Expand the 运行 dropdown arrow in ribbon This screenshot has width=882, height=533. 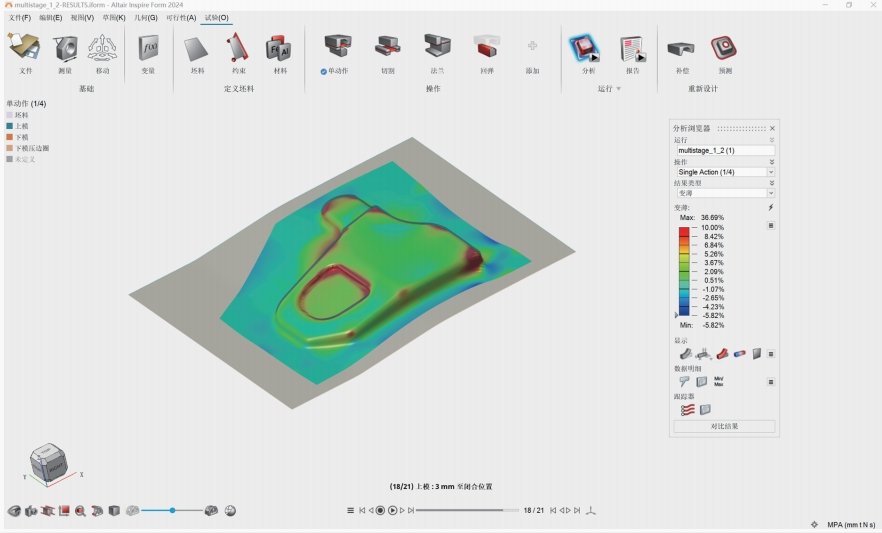618,89
